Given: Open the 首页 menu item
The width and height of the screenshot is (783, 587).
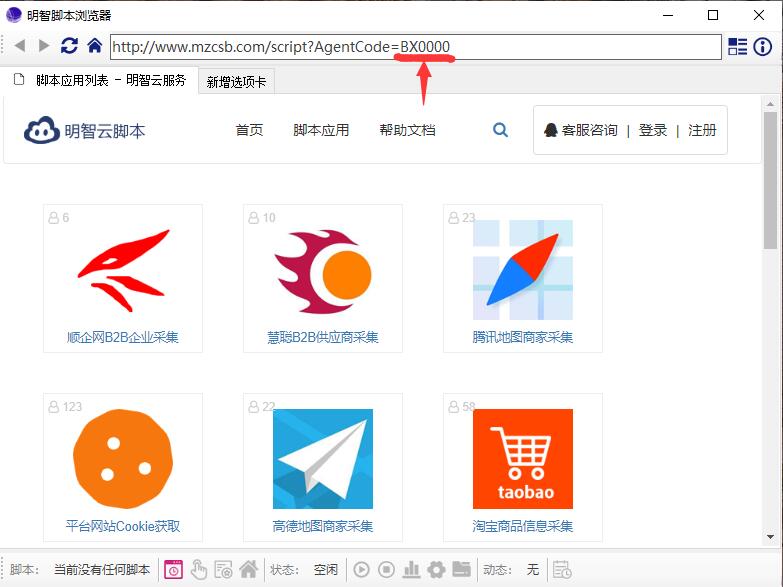Looking at the screenshot, I should [249, 130].
